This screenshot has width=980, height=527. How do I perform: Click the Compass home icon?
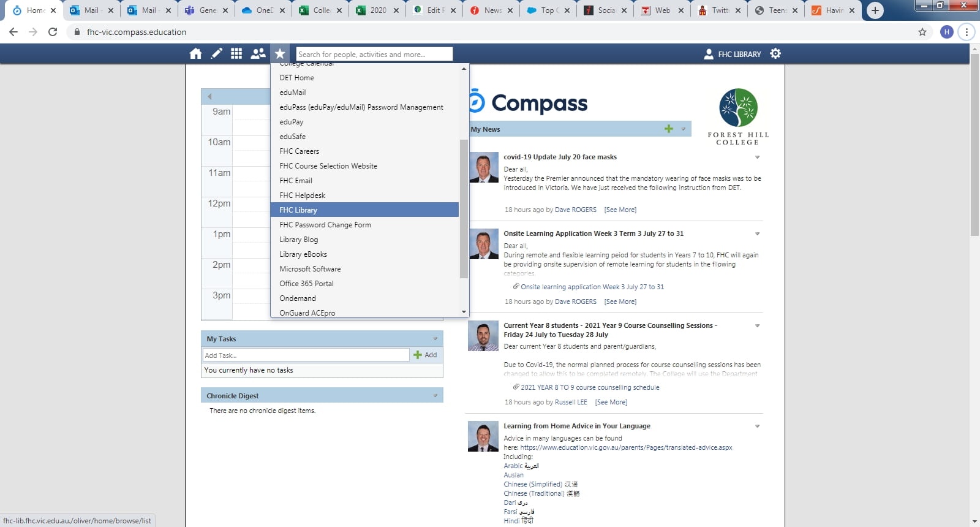[195, 54]
